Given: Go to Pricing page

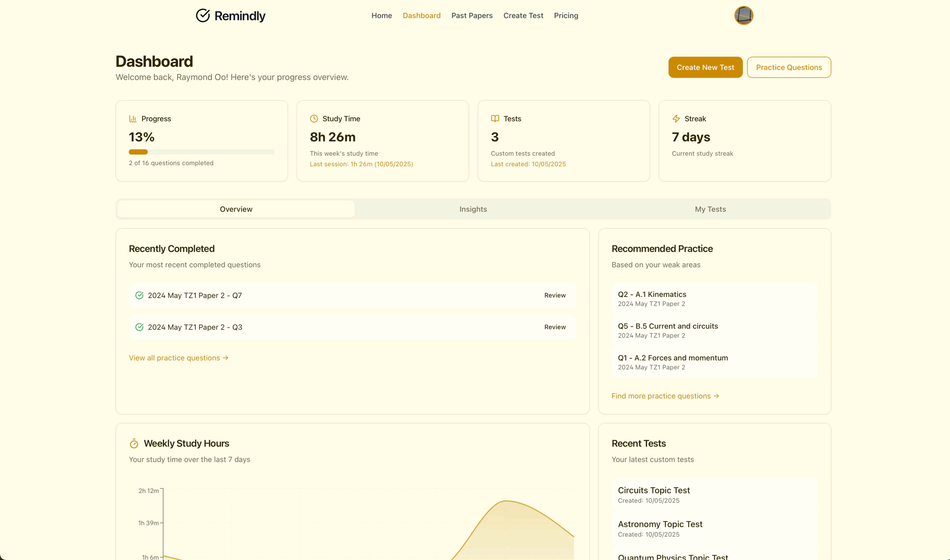Looking at the screenshot, I should pyautogui.click(x=566, y=16).
